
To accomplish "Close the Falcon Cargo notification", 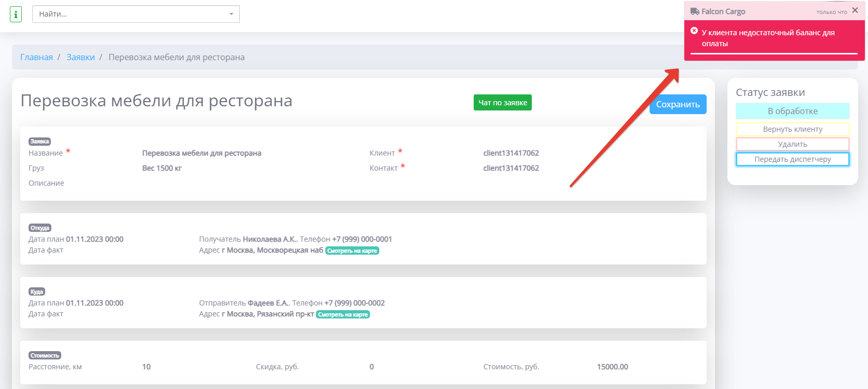I will (x=855, y=10).
